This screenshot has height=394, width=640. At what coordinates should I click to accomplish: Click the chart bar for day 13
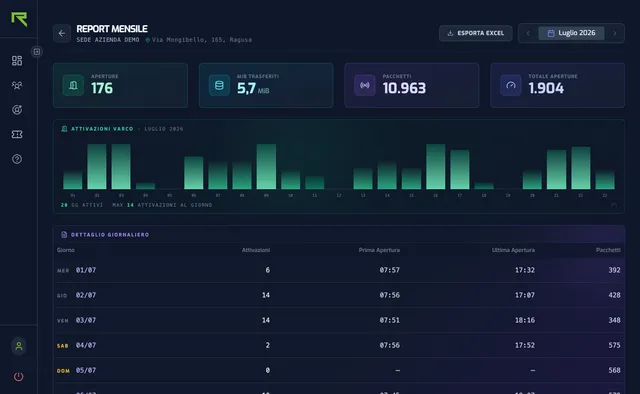coord(363,178)
